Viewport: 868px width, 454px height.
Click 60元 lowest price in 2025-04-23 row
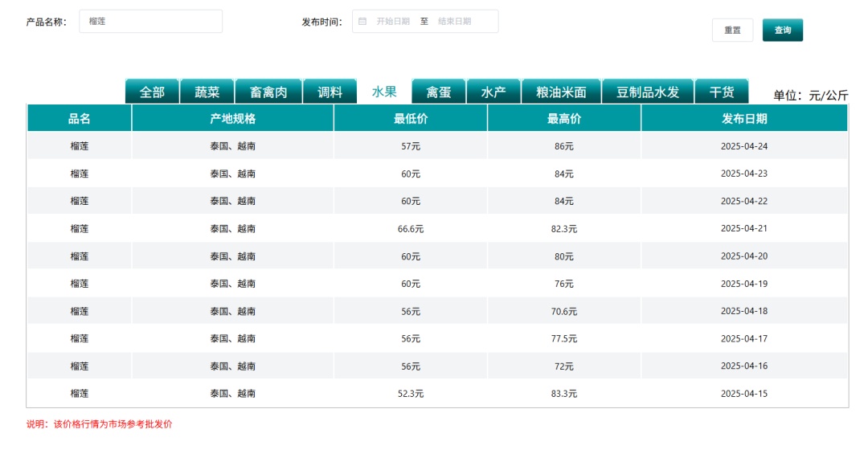pos(411,174)
